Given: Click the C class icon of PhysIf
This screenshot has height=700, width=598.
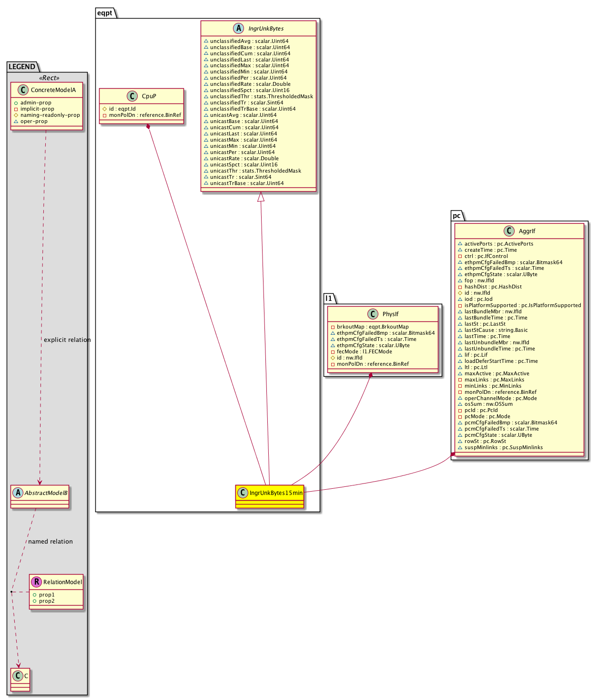Looking at the screenshot, I should pos(374,314).
